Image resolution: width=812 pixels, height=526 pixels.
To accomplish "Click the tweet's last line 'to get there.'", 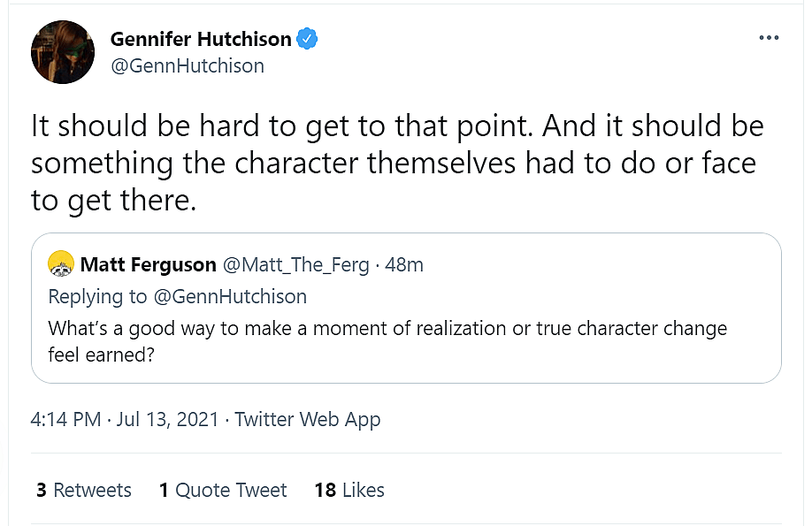I will click(x=112, y=201).
